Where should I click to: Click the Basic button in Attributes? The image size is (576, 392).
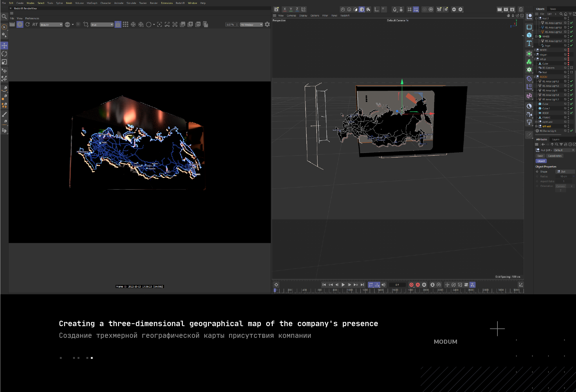540,156
